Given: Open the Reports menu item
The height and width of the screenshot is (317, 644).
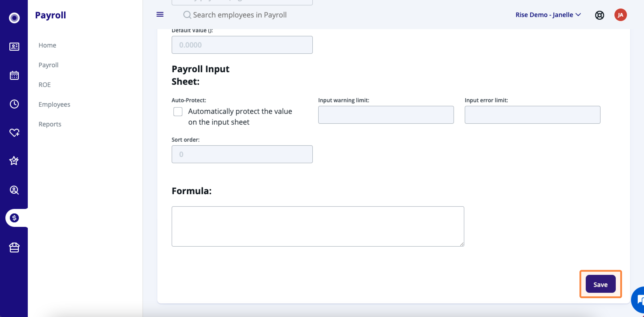Looking at the screenshot, I should (50, 124).
